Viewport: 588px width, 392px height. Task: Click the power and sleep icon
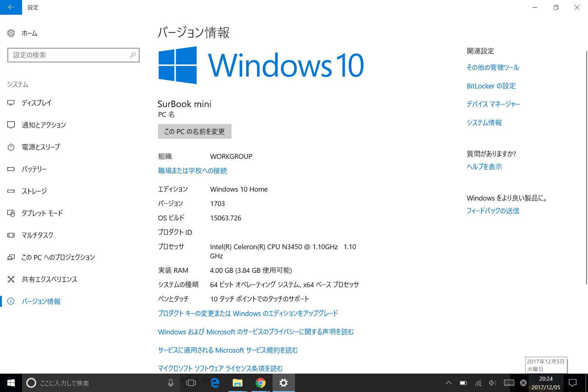pyautogui.click(x=11, y=147)
